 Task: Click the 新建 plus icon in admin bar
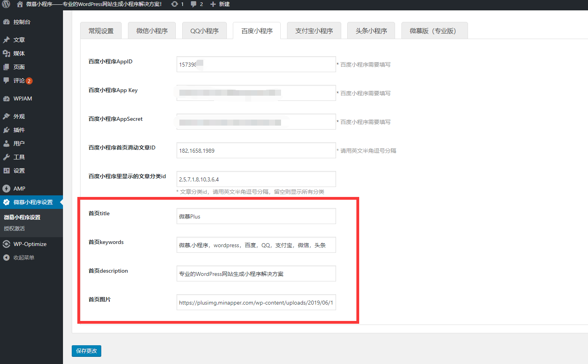(x=213, y=4)
